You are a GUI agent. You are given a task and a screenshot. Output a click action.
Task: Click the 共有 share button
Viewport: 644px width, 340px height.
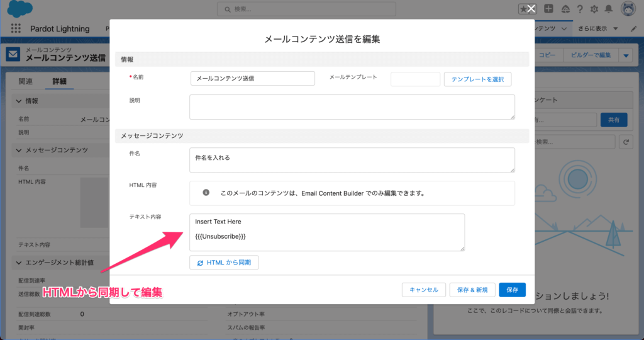614,120
